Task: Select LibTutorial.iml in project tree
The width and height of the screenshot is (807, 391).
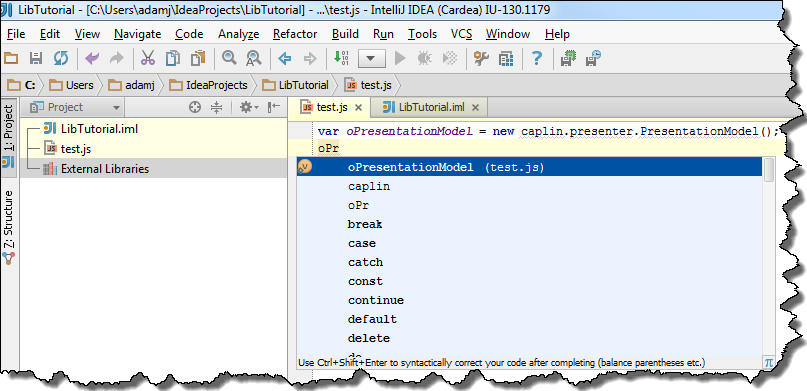Action: (99, 129)
